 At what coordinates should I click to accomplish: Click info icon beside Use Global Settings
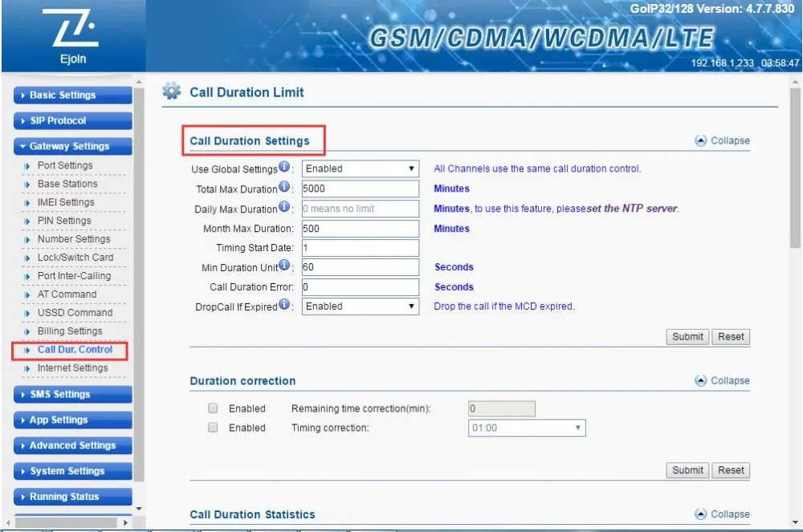(284, 169)
